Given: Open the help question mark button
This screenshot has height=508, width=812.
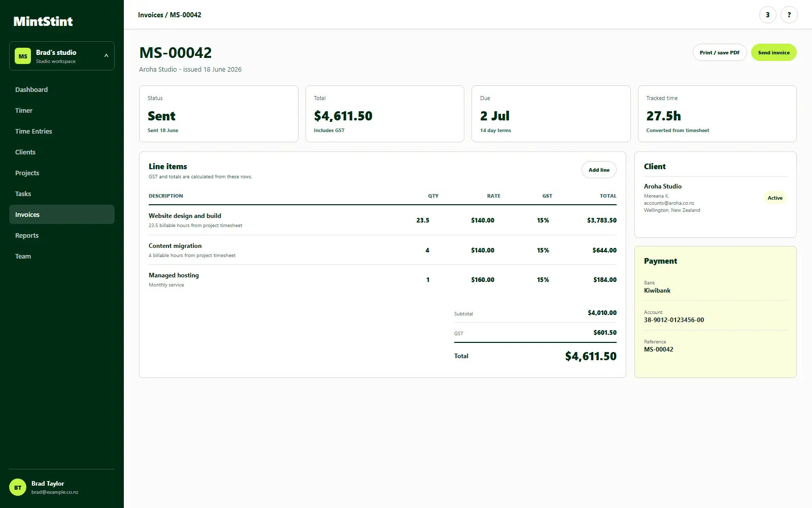Looking at the screenshot, I should pyautogui.click(x=789, y=15).
